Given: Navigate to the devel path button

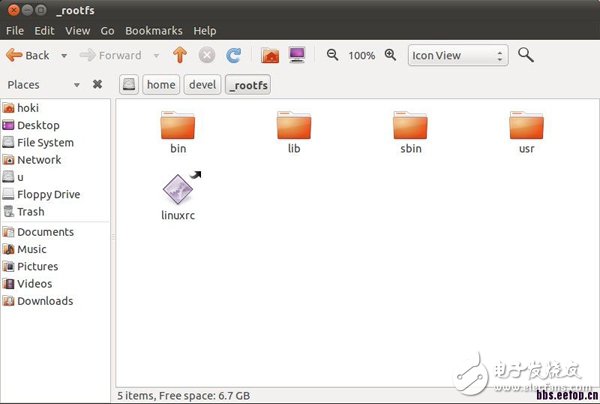Looking at the screenshot, I should click(x=202, y=85).
